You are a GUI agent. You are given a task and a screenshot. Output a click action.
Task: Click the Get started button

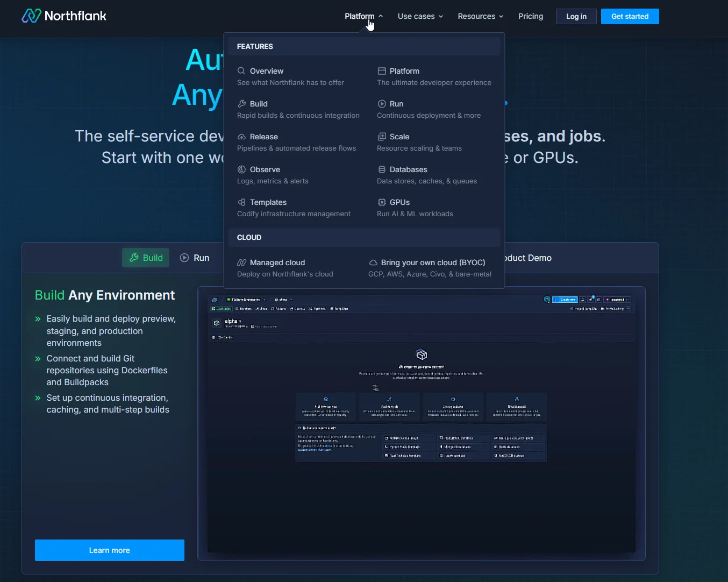630,16
